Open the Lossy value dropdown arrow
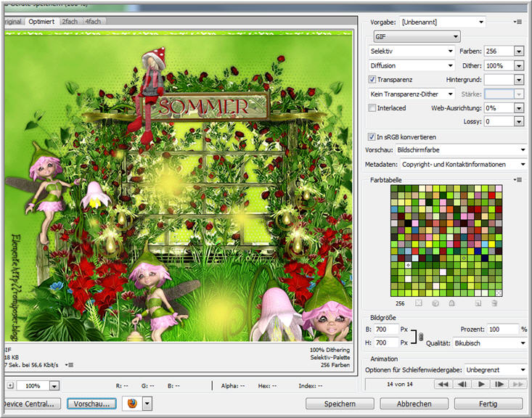This screenshot has height=418, width=532. click(x=519, y=121)
